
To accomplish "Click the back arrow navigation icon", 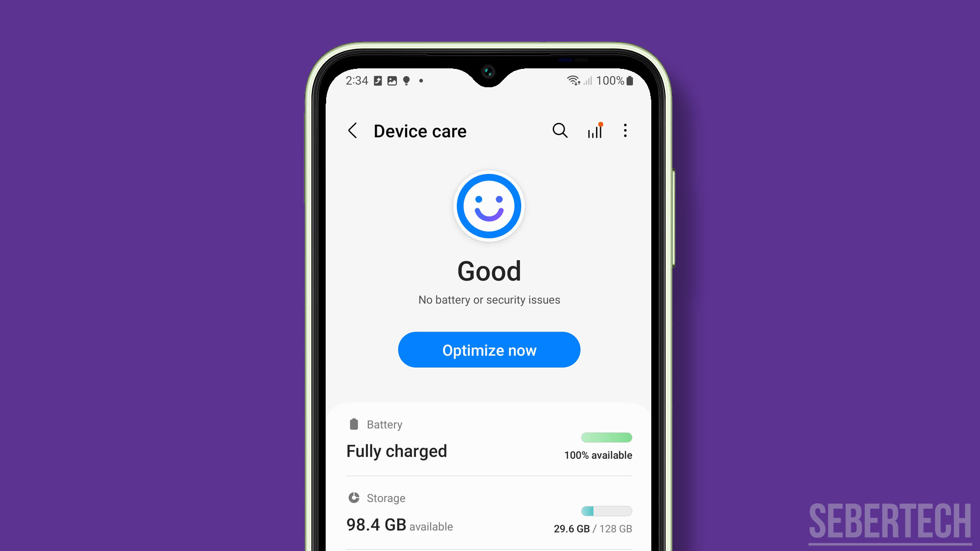I will (353, 130).
